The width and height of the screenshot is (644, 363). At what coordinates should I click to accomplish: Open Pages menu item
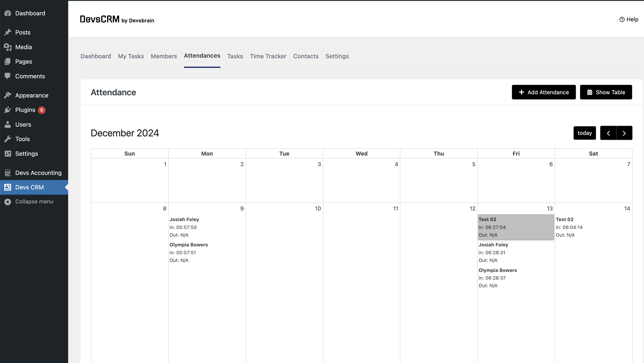(34, 61)
